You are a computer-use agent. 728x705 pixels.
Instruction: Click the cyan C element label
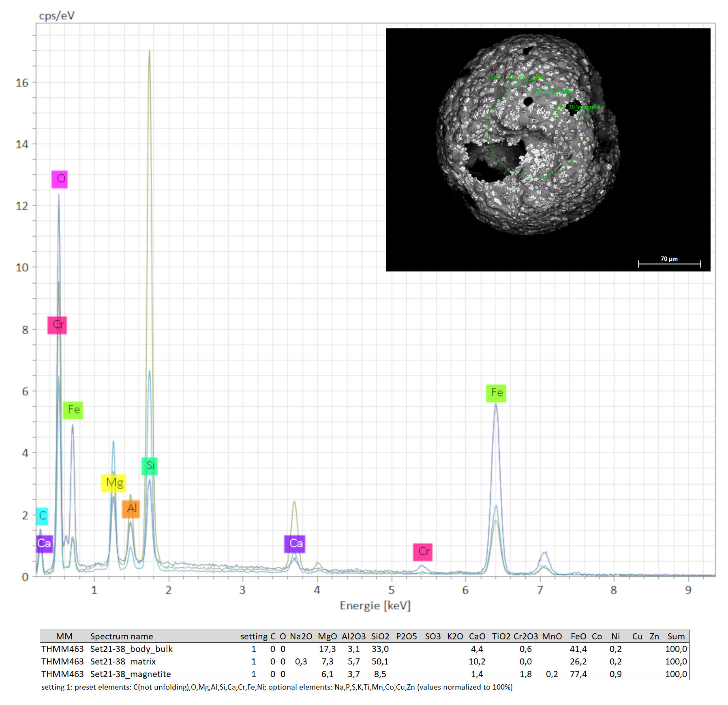click(42, 516)
